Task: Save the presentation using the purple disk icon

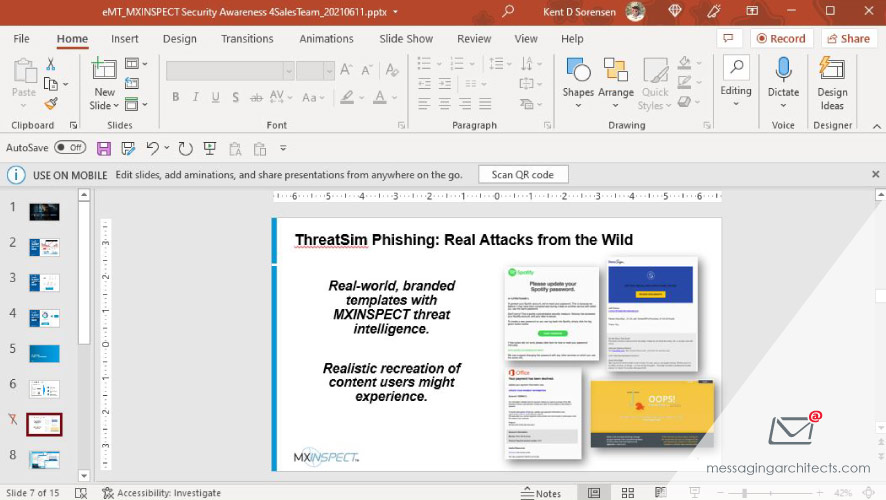Action: coord(103,148)
